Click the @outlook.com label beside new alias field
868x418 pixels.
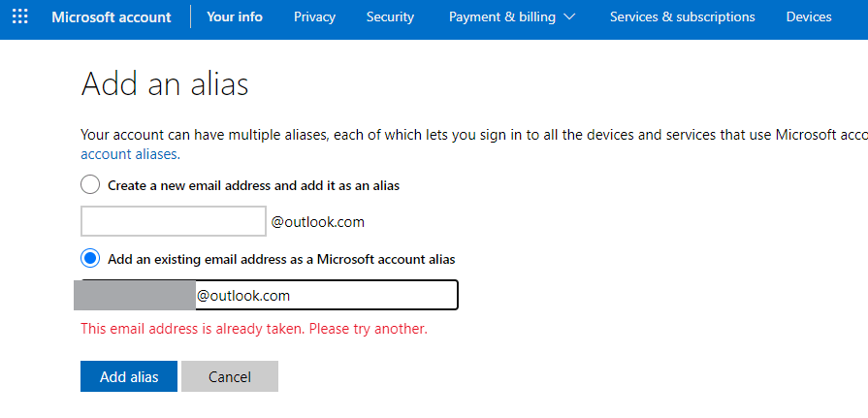pos(318,222)
